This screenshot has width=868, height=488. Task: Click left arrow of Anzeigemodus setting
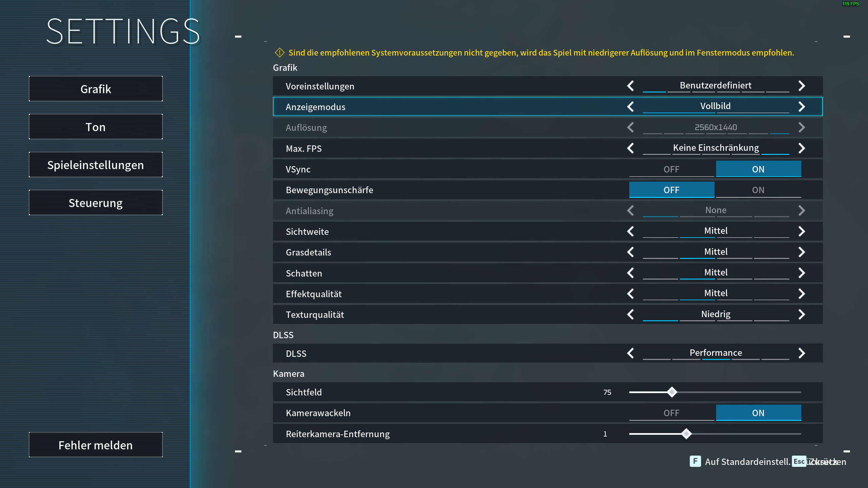point(631,107)
